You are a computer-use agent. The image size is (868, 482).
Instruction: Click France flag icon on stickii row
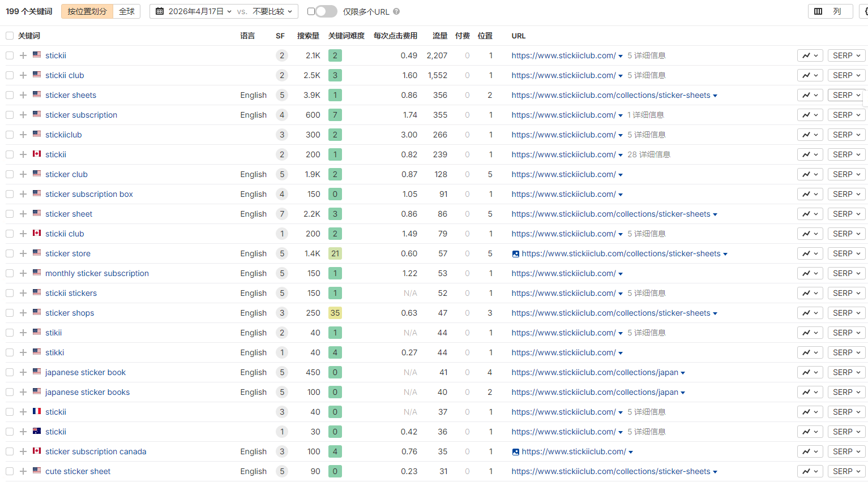tap(37, 411)
